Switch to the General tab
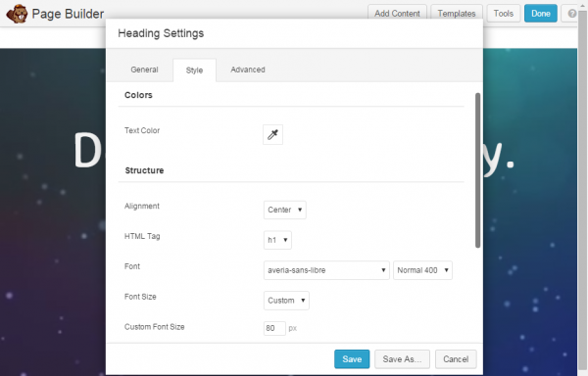The image size is (588, 376). click(x=144, y=70)
